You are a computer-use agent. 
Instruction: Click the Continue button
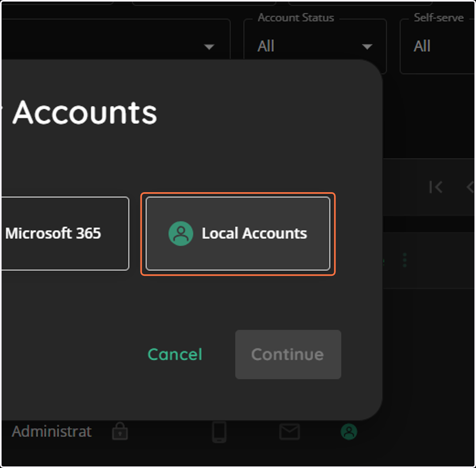[288, 354]
